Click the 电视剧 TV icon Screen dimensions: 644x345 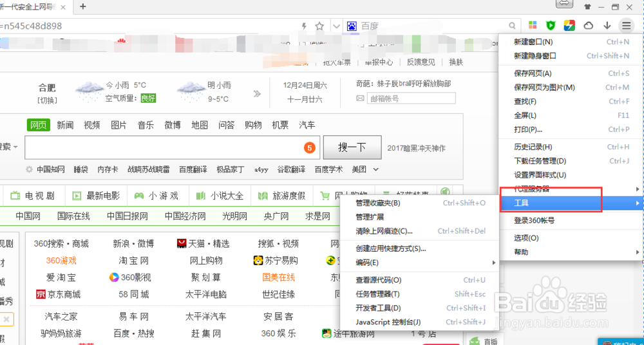pos(15,196)
